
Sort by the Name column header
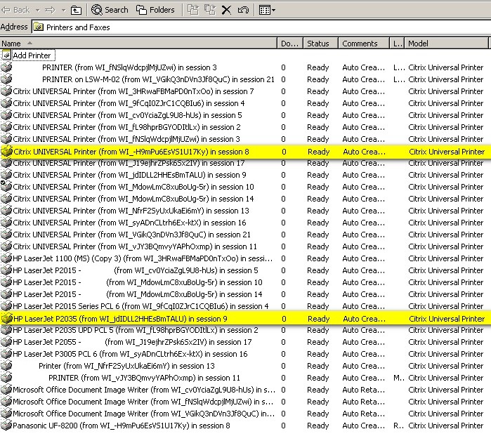(x=138, y=44)
